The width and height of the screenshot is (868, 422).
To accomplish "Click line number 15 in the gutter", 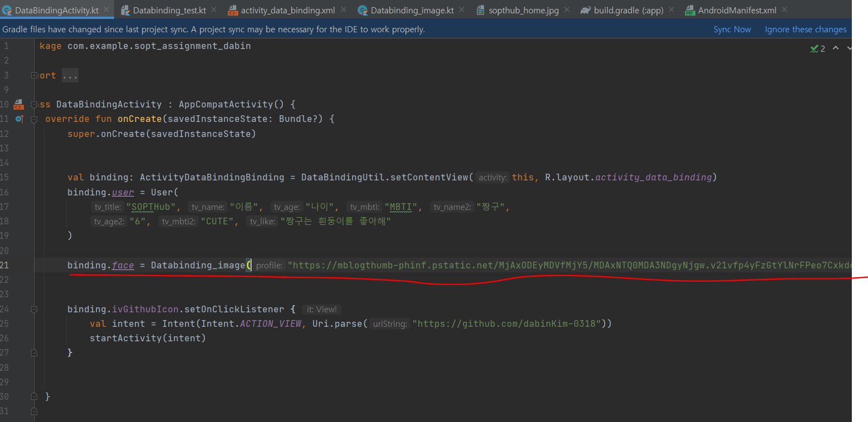I will (4, 178).
